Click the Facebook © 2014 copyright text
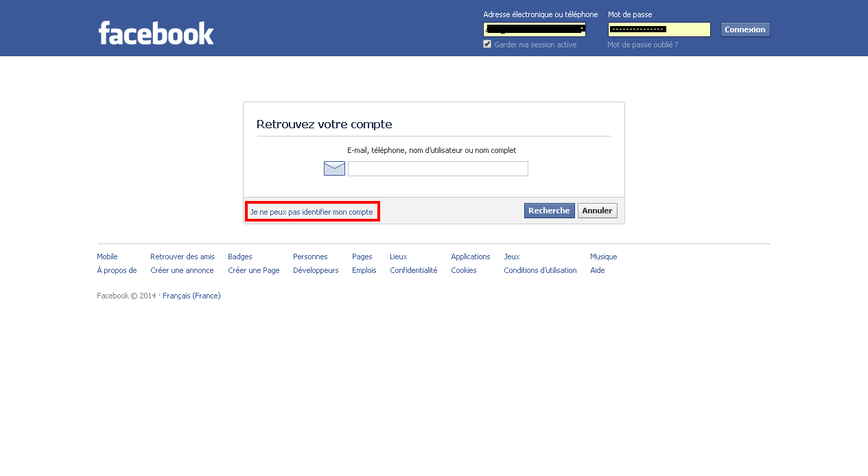This screenshot has width=868, height=476. tap(126, 296)
